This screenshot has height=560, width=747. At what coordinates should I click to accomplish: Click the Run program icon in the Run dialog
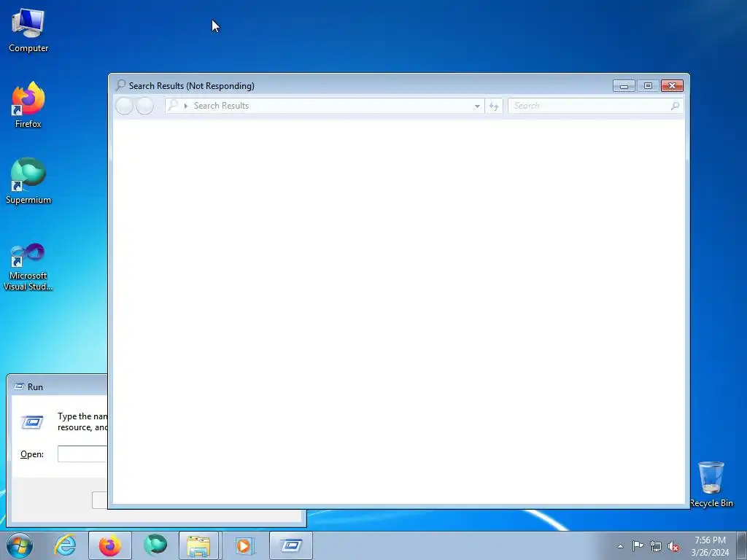[x=32, y=422]
